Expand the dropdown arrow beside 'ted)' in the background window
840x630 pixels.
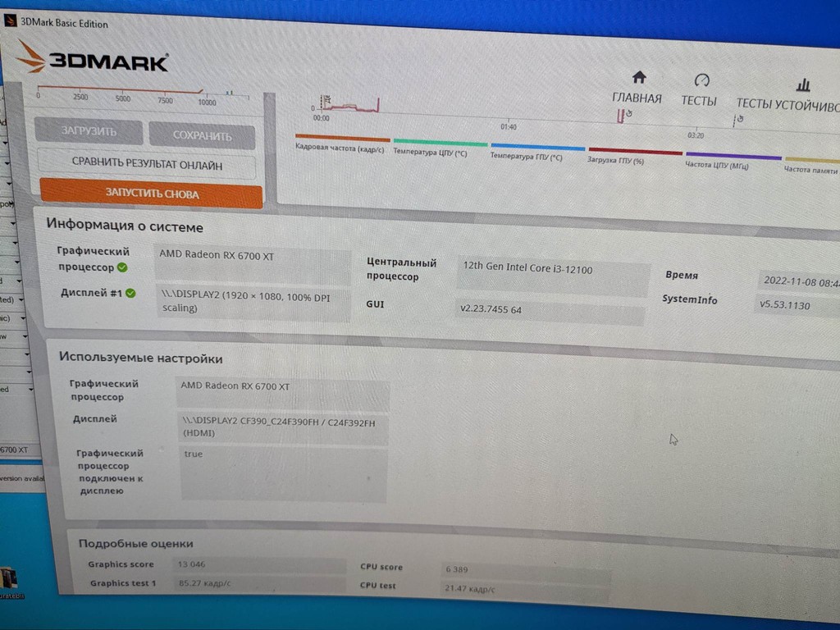(21, 300)
